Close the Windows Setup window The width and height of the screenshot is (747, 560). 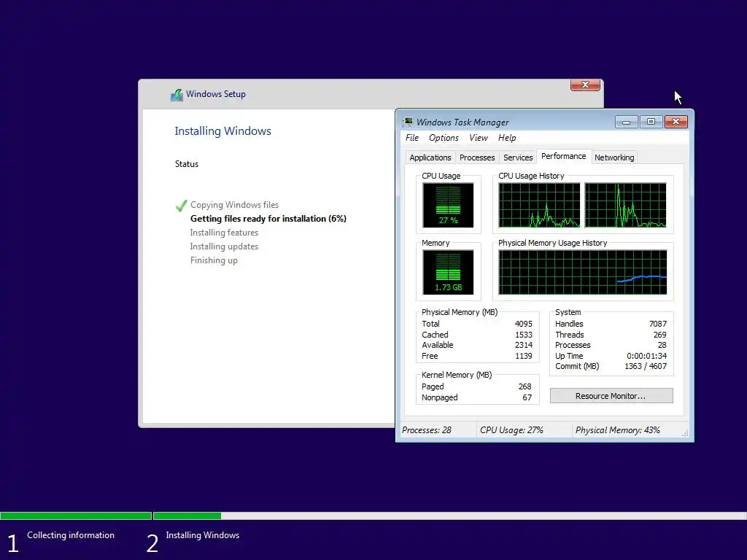[x=585, y=85]
